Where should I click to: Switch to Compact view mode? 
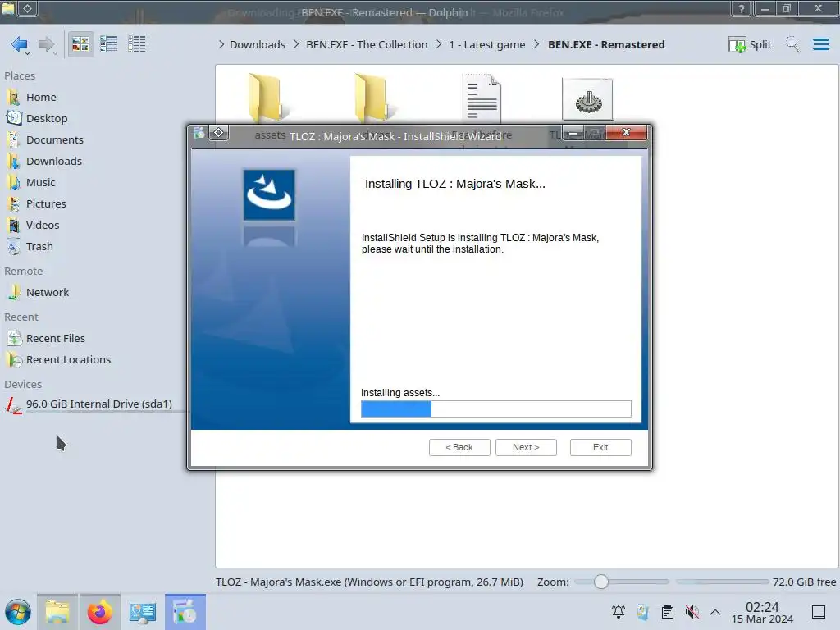109,44
